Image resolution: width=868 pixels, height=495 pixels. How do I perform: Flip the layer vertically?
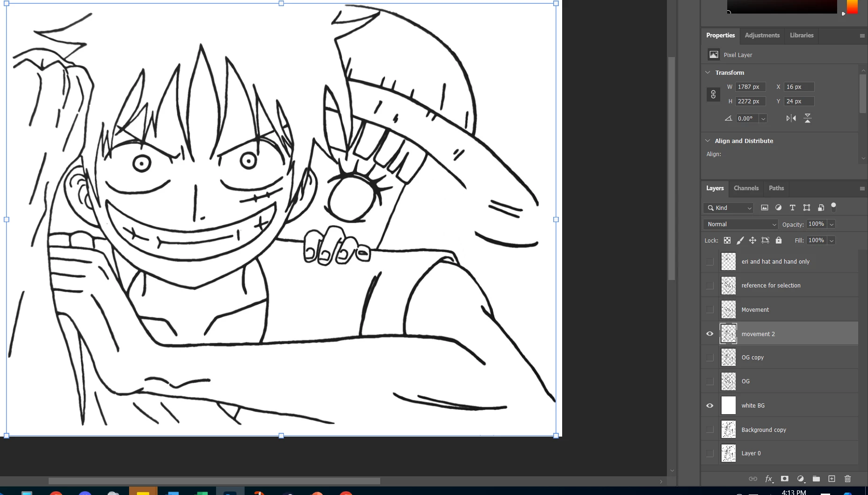point(808,118)
